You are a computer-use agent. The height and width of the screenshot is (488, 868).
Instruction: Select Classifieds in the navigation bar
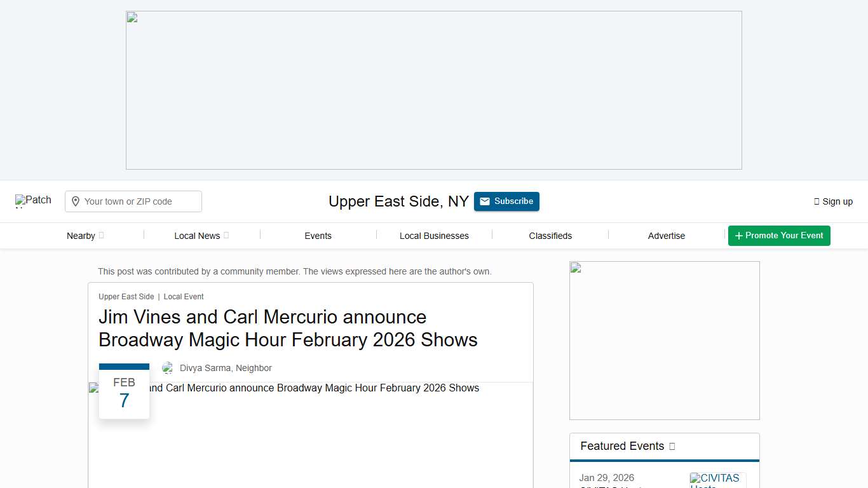pyautogui.click(x=550, y=236)
